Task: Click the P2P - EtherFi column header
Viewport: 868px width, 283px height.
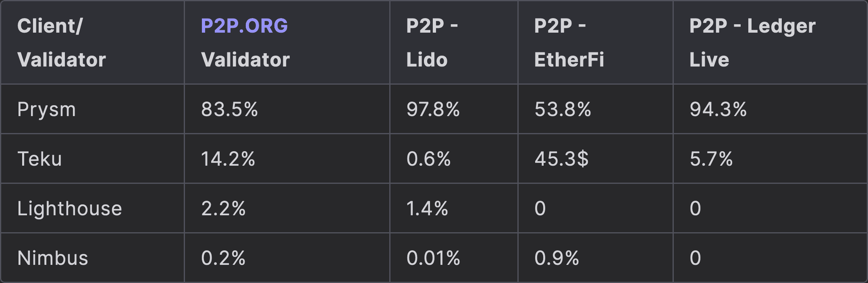Action: pyautogui.click(x=569, y=43)
